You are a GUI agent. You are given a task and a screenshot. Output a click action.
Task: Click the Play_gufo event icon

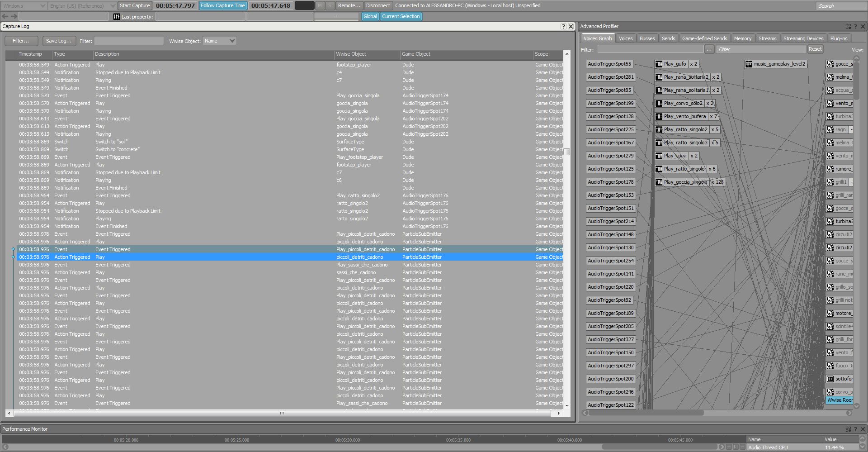click(x=659, y=64)
